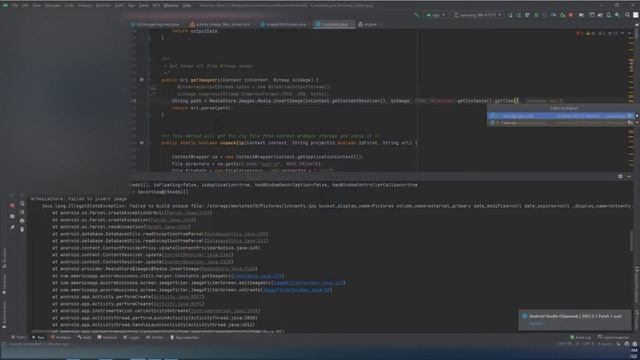Click the Search Everywhere magnifier icon
Viewport: 640px width, 360px height.
[627, 15]
